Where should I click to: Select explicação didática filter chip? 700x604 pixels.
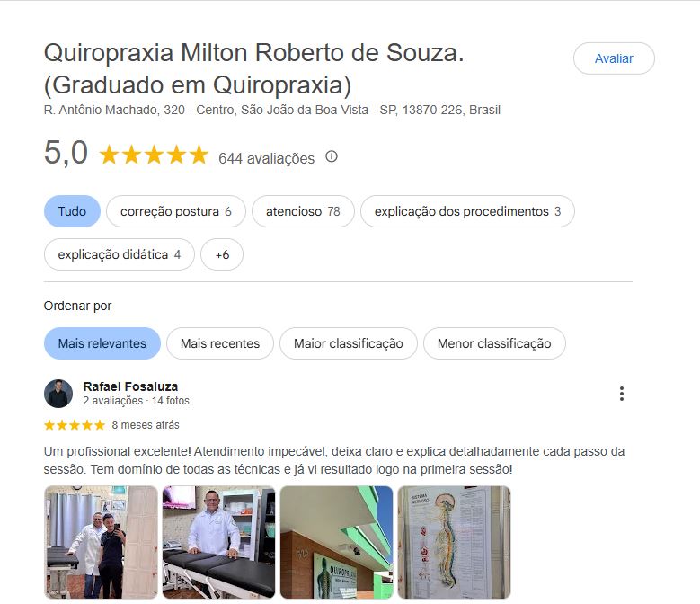pos(120,254)
